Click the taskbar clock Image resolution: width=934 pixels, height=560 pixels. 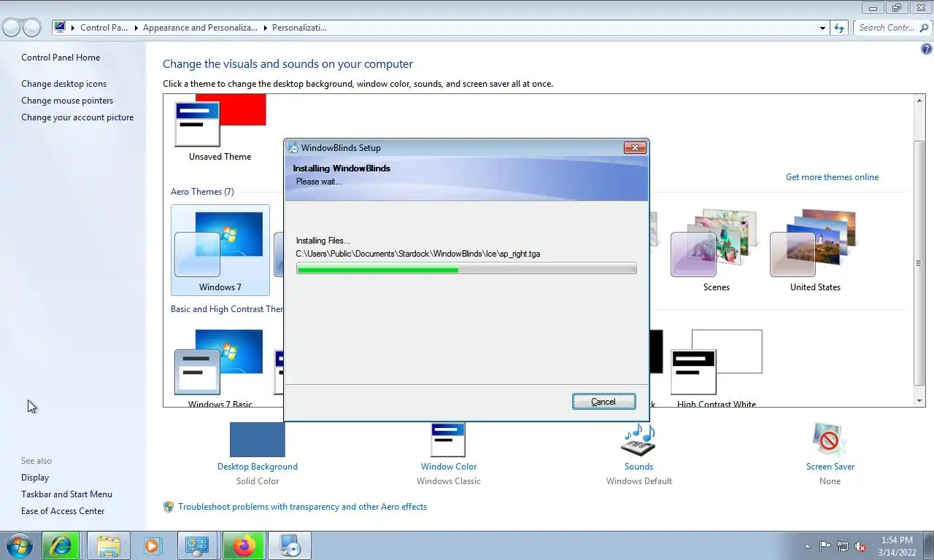point(897,546)
